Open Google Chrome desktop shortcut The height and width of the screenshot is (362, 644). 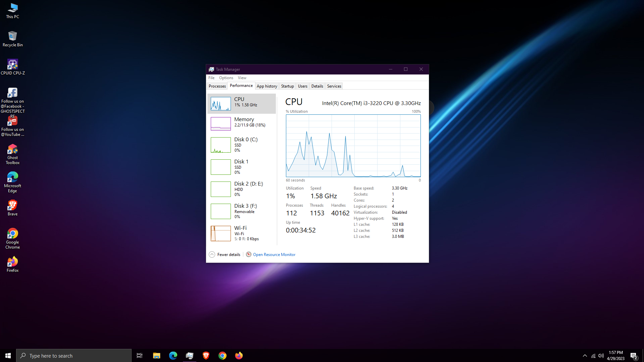click(x=12, y=239)
